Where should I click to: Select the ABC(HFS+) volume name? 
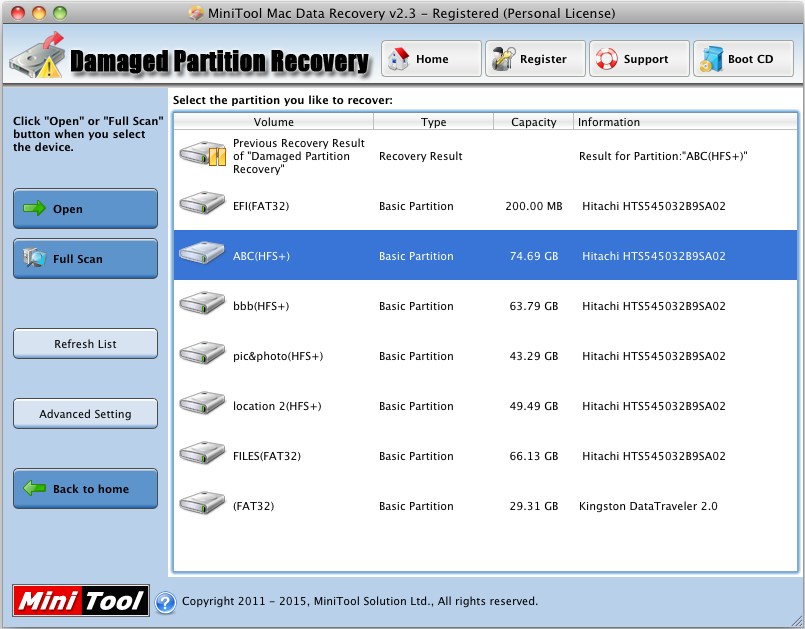[261, 256]
